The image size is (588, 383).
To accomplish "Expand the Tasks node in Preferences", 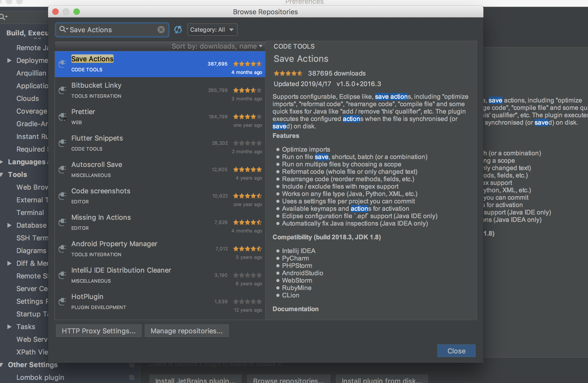I will [x=9, y=326].
